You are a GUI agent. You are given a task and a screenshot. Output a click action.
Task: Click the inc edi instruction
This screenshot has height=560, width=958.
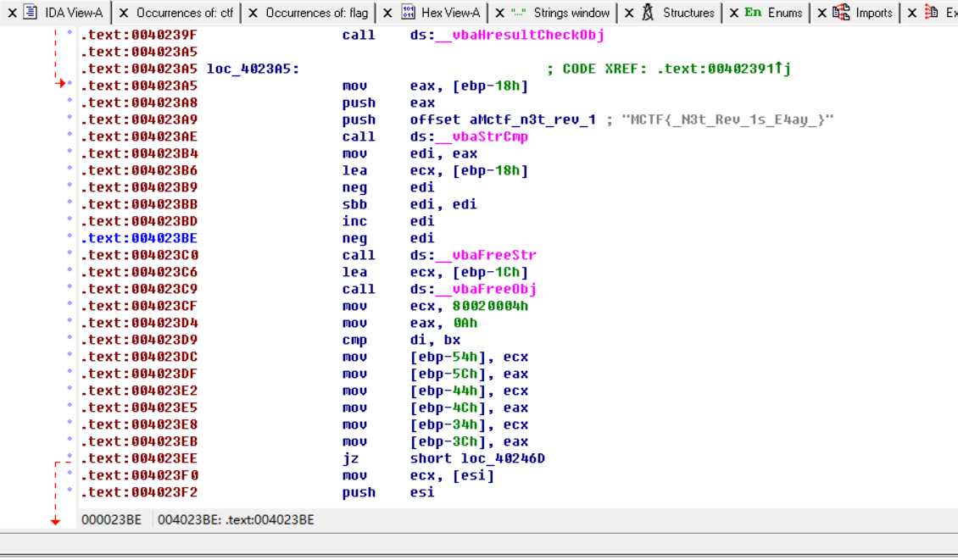[388, 221]
